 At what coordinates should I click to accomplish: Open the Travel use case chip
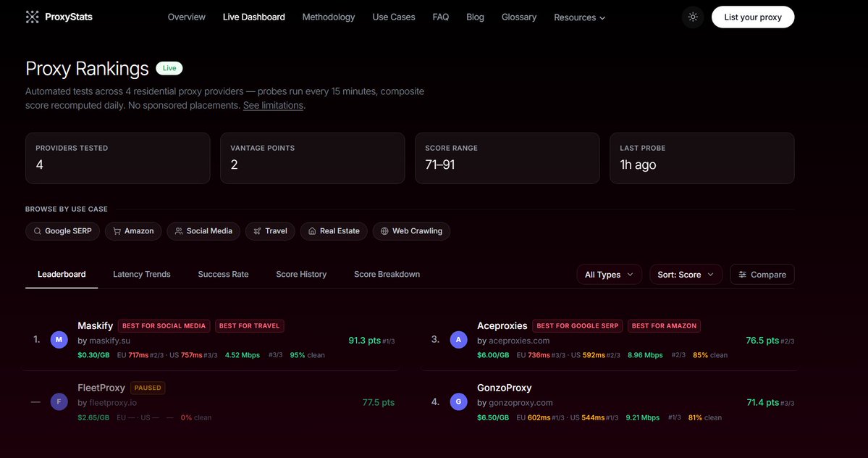[270, 231]
